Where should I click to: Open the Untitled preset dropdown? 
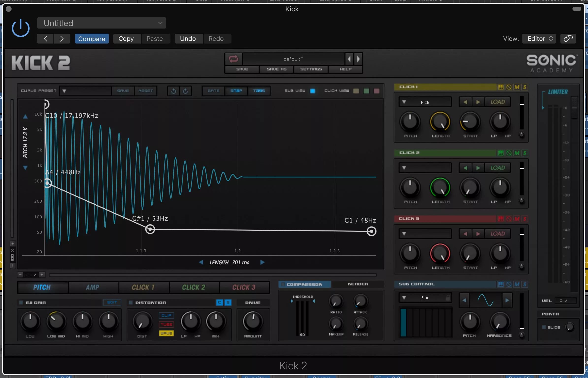click(101, 23)
